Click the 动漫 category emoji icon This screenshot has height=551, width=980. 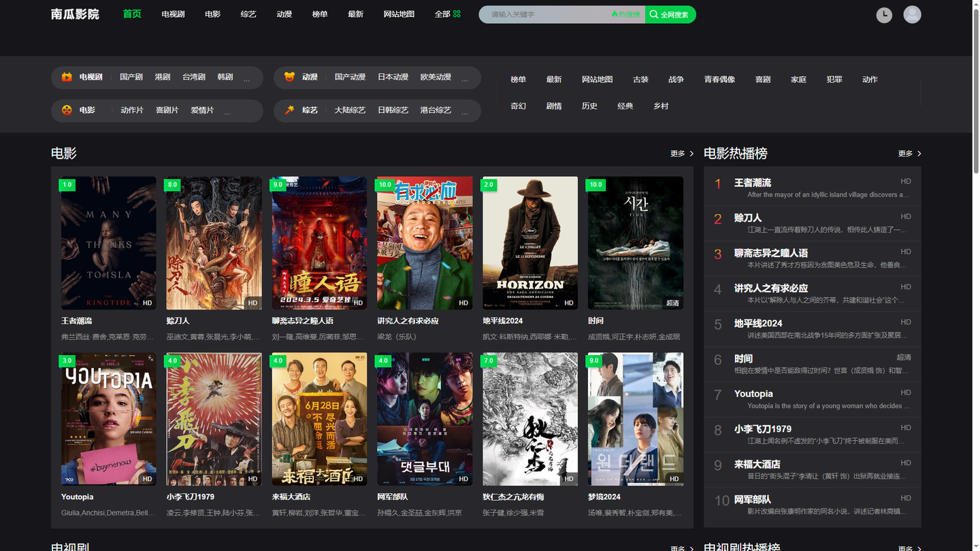point(289,77)
